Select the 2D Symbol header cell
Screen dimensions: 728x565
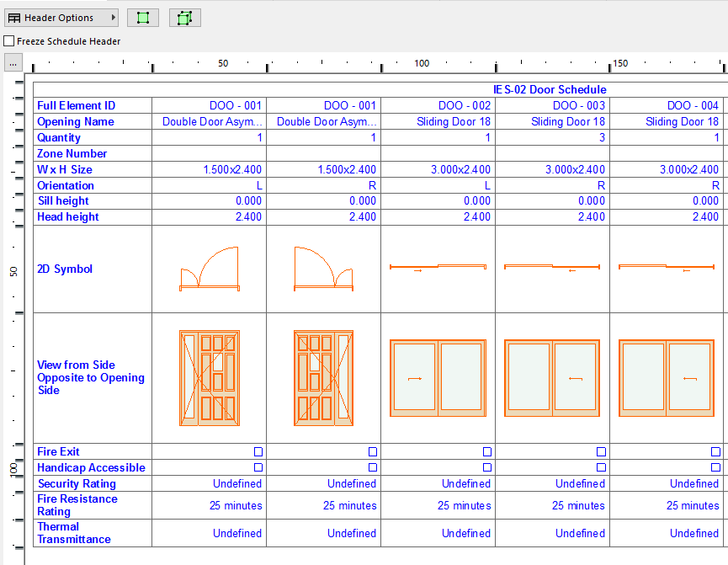coord(93,269)
